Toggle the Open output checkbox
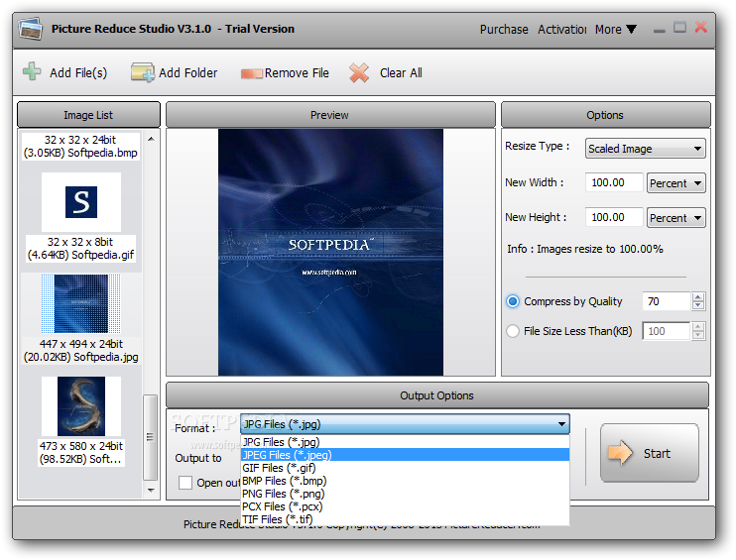Viewport: 736px width, 560px height. (x=185, y=483)
